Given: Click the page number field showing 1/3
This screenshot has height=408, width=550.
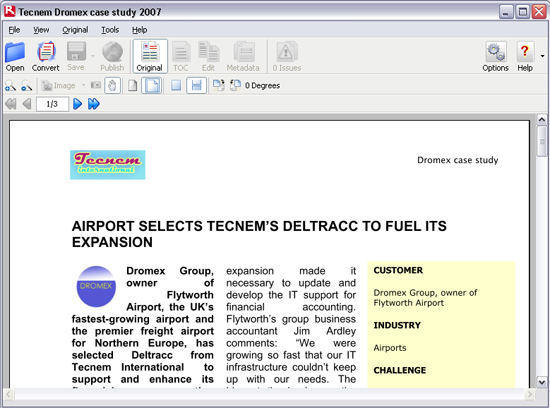Looking at the screenshot, I should point(52,104).
